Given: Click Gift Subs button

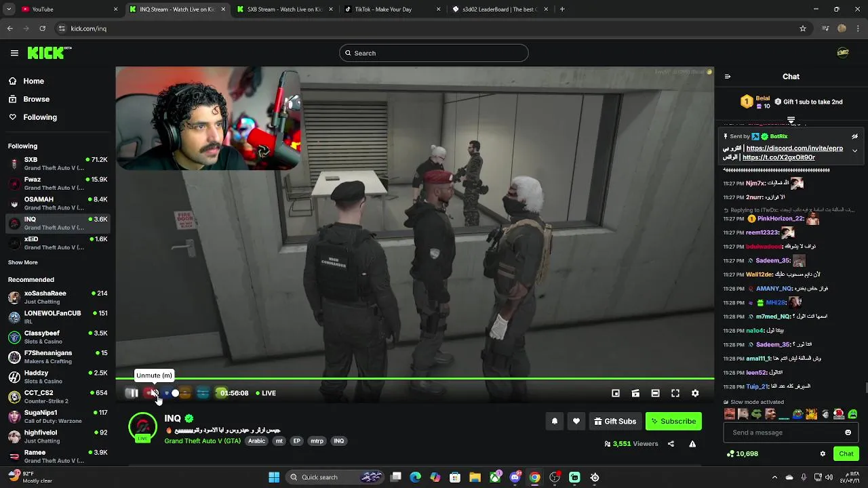Looking at the screenshot, I should point(615,421).
